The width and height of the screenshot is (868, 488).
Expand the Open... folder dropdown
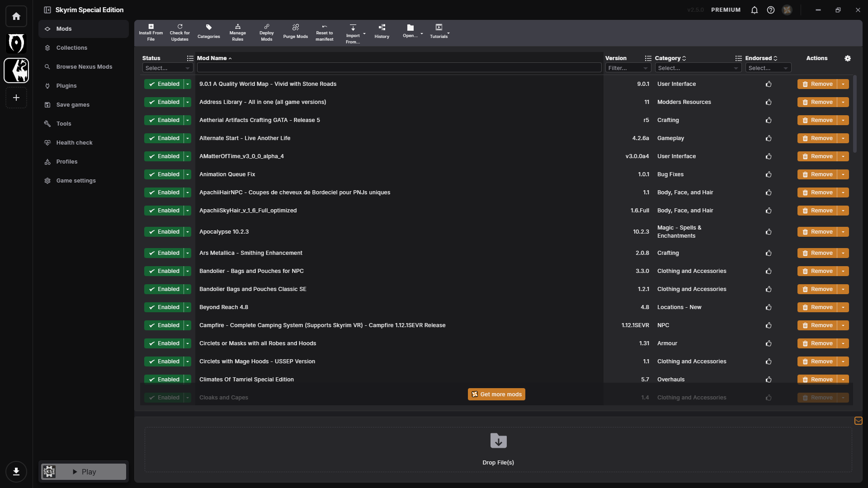click(422, 33)
